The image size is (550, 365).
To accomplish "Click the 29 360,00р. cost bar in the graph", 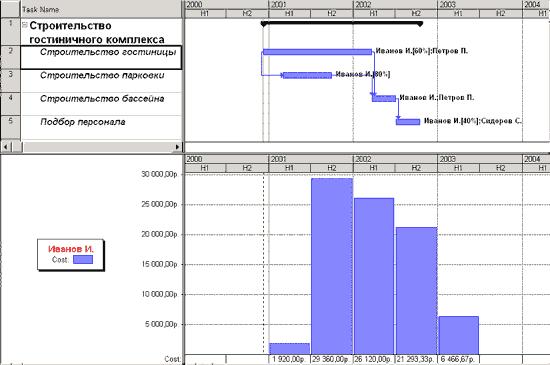I will tap(332, 266).
